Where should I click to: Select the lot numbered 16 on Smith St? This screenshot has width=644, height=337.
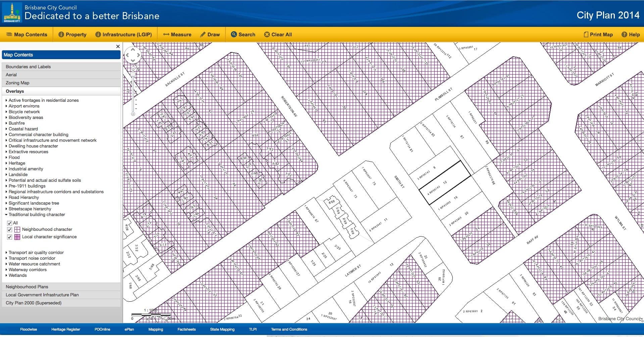(x=455, y=198)
